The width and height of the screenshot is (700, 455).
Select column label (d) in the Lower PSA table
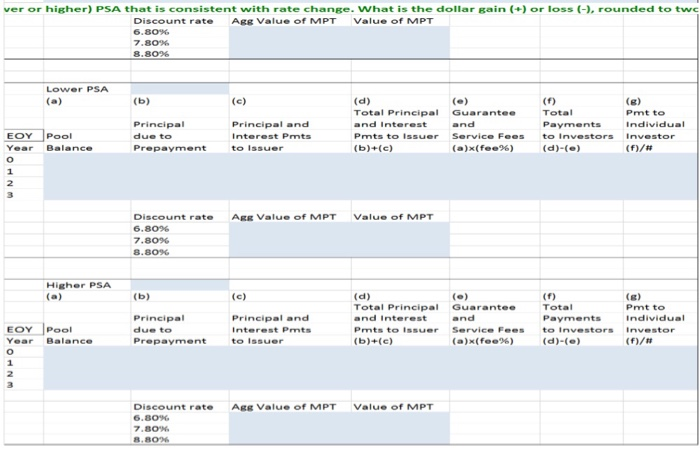pos(362,101)
